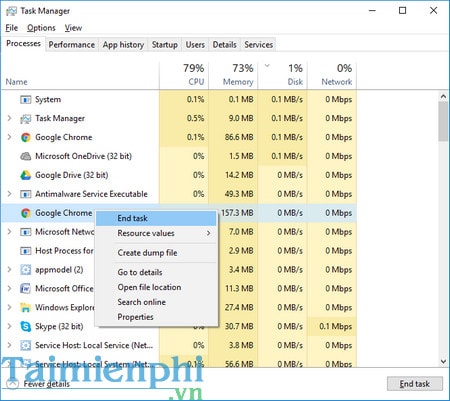Screen dimensions: 450x401
Task: Click the first Google Chrome process icon
Action: click(x=26, y=137)
